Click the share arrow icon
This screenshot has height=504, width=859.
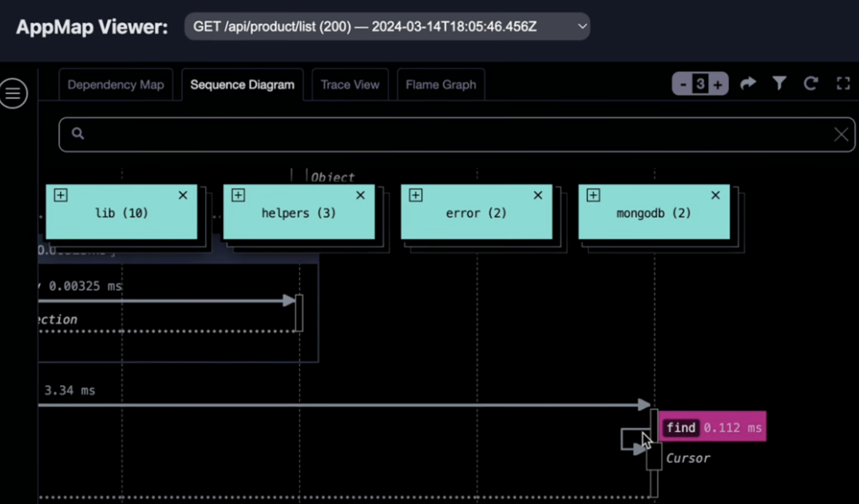(748, 83)
